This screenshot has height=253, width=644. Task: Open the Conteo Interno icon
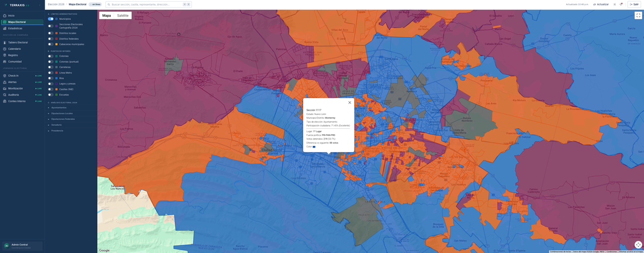[x=5, y=101]
